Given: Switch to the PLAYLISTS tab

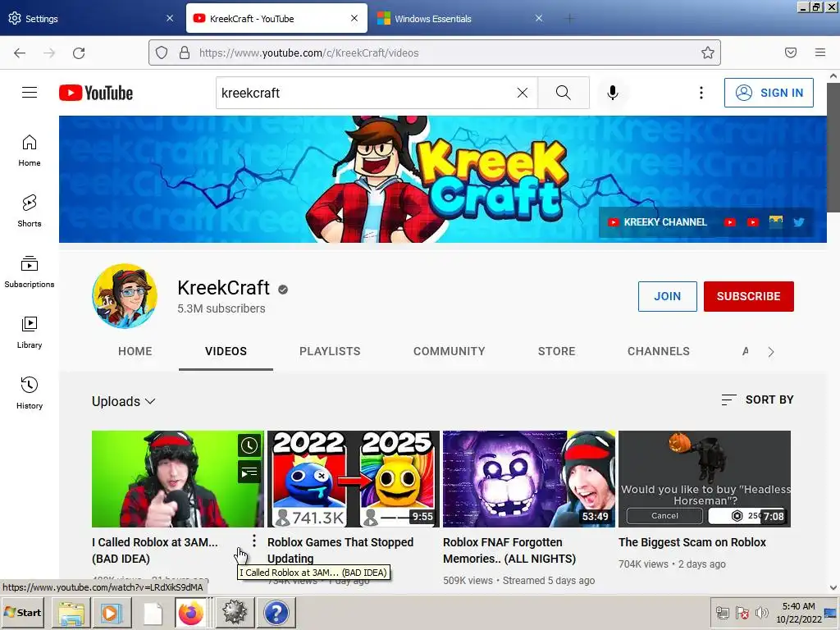Looking at the screenshot, I should tap(330, 351).
